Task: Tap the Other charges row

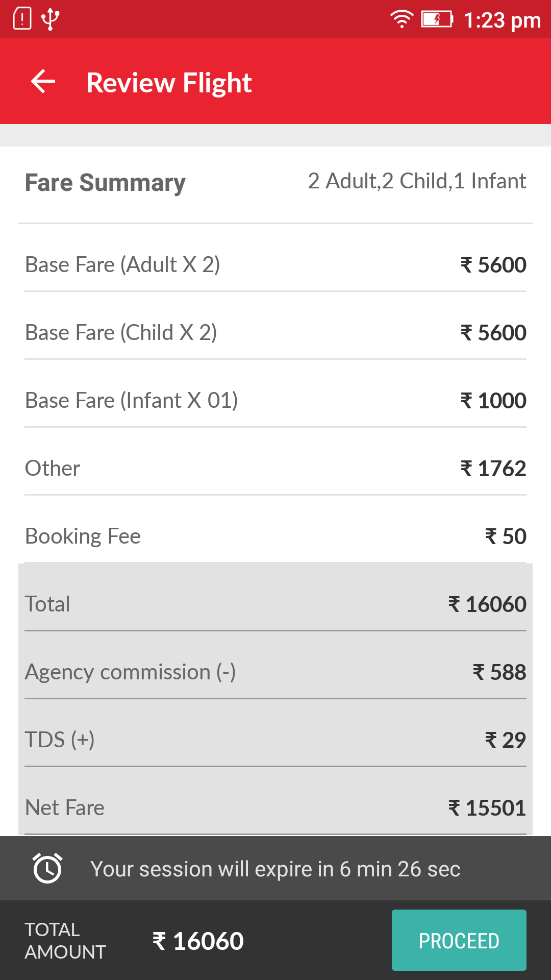Action: click(275, 469)
